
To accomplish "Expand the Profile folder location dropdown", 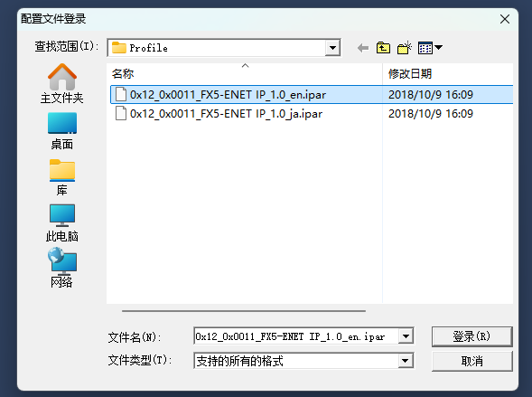I will [x=332, y=48].
